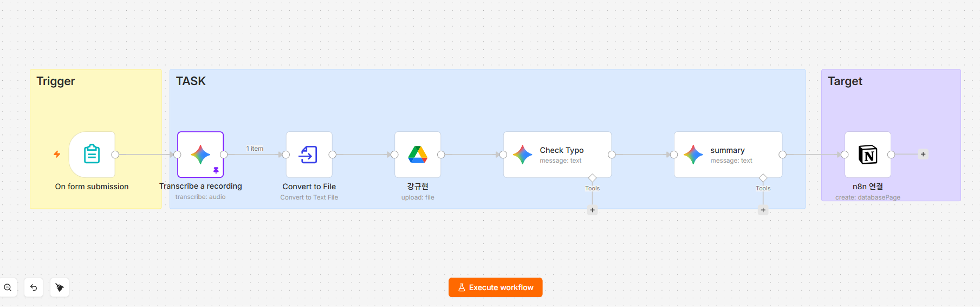Select the TASK sticky note title

tap(191, 81)
